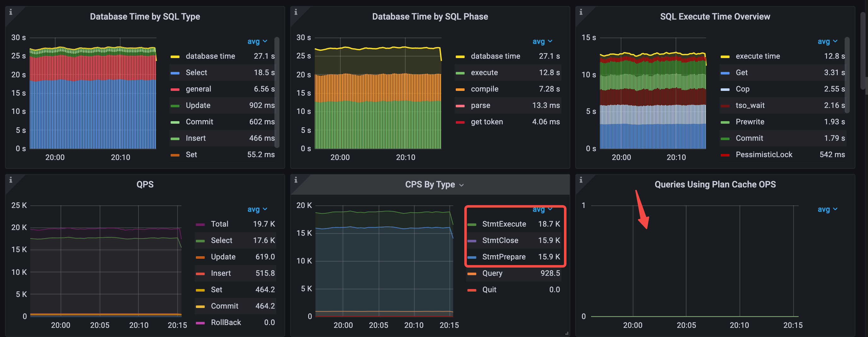Click the info icon on SQL Execute Time Overview panel
This screenshot has width=868, height=337.
[x=581, y=12]
